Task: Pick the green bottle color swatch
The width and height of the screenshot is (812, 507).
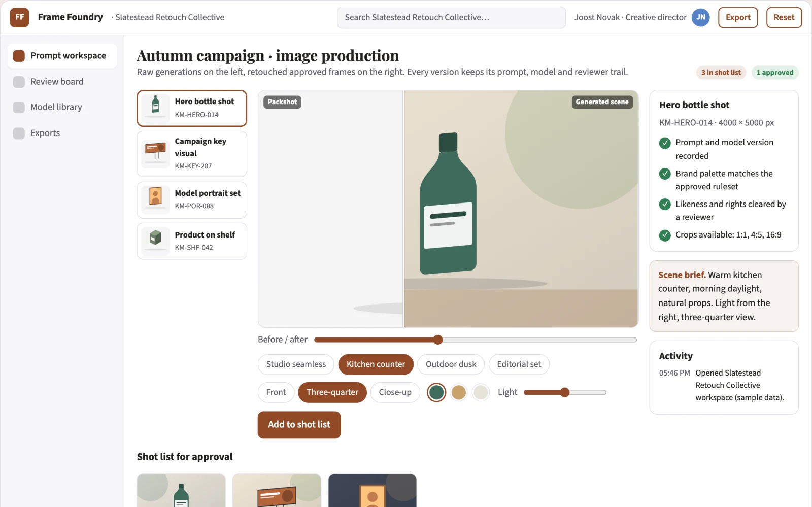Action: [x=436, y=392]
